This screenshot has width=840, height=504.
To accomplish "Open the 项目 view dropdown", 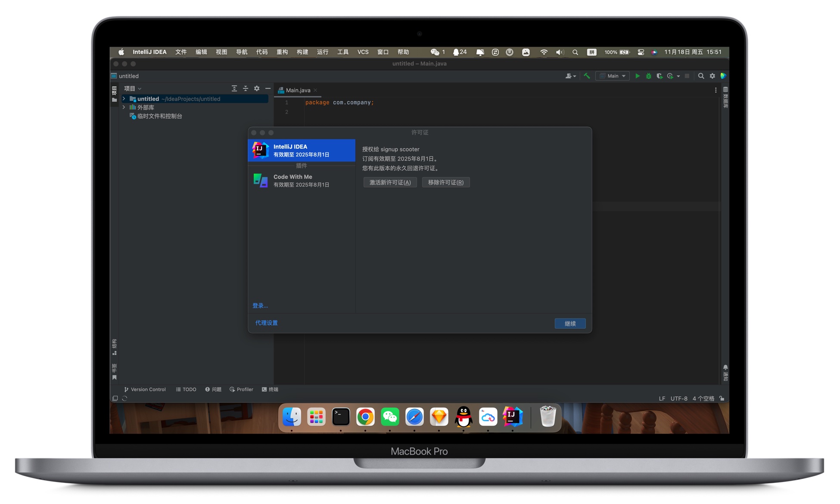I will [133, 88].
